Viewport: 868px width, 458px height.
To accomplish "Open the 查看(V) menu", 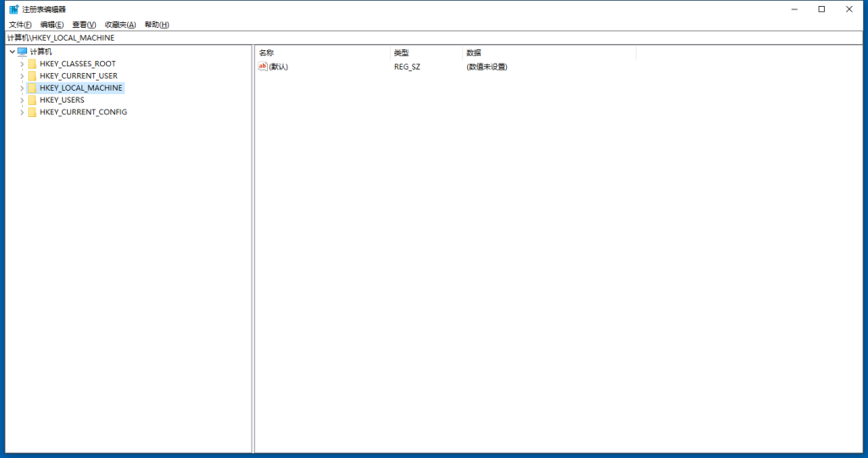I will click(x=84, y=25).
